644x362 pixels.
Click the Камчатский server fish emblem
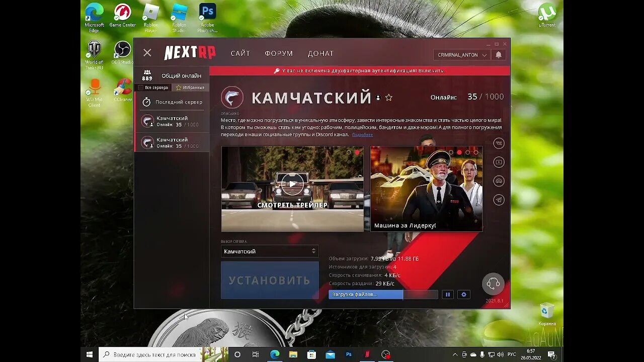pyautogui.click(x=232, y=98)
